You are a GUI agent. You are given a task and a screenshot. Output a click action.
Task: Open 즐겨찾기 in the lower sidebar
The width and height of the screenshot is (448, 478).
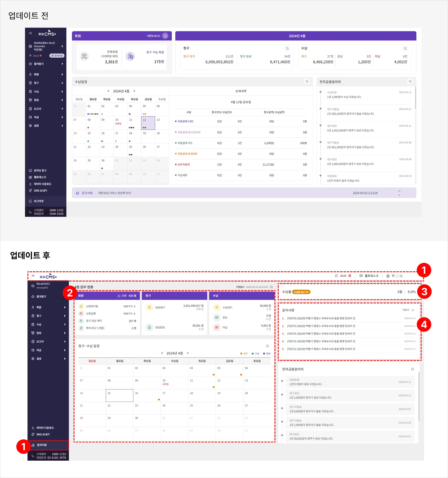(41, 297)
